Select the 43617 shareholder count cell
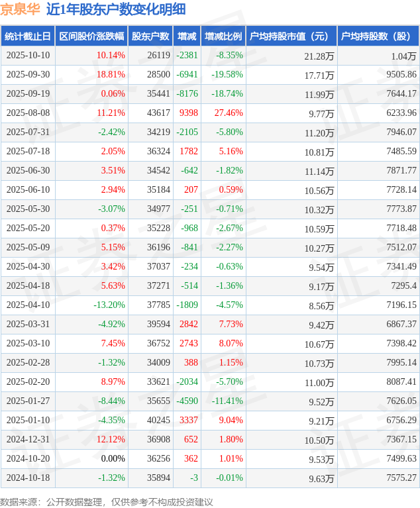This screenshot has width=420, height=508. [x=158, y=113]
